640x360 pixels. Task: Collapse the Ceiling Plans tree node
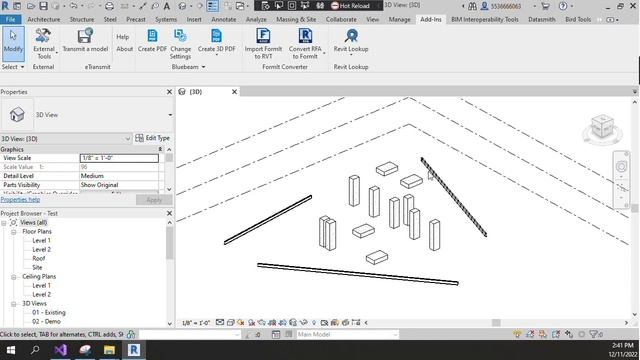tap(14, 277)
